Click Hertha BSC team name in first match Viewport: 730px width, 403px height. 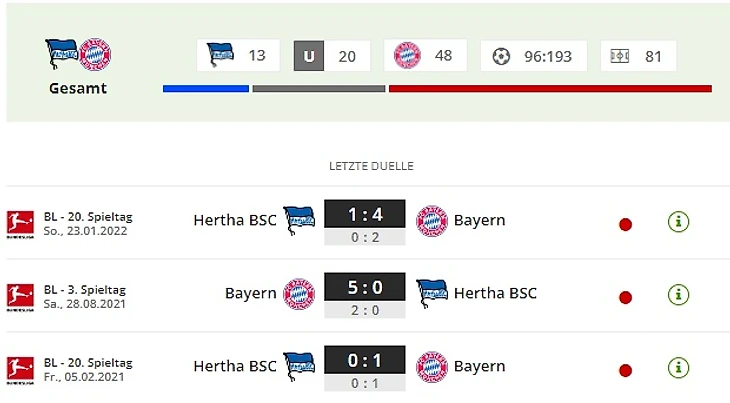click(234, 220)
